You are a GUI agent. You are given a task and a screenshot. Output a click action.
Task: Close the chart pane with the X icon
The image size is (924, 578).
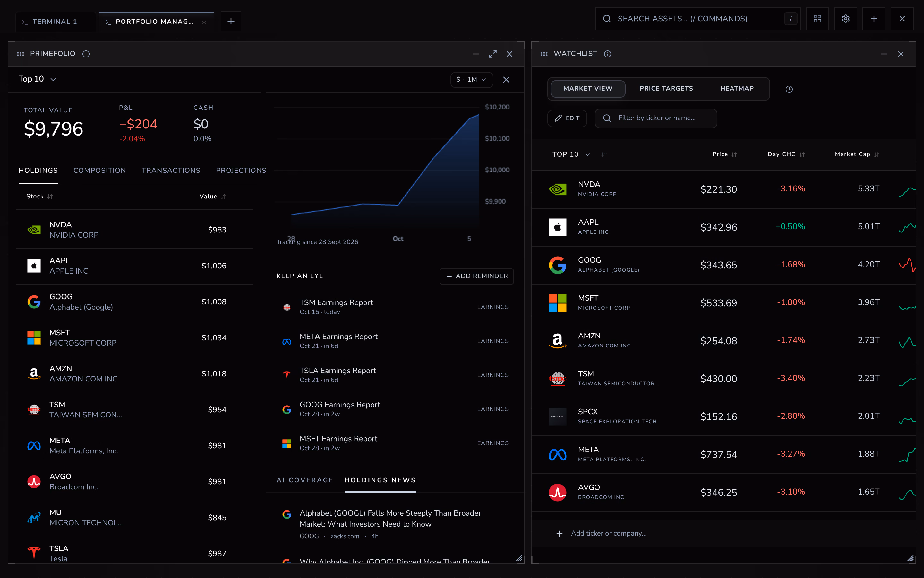click(506, 80)
